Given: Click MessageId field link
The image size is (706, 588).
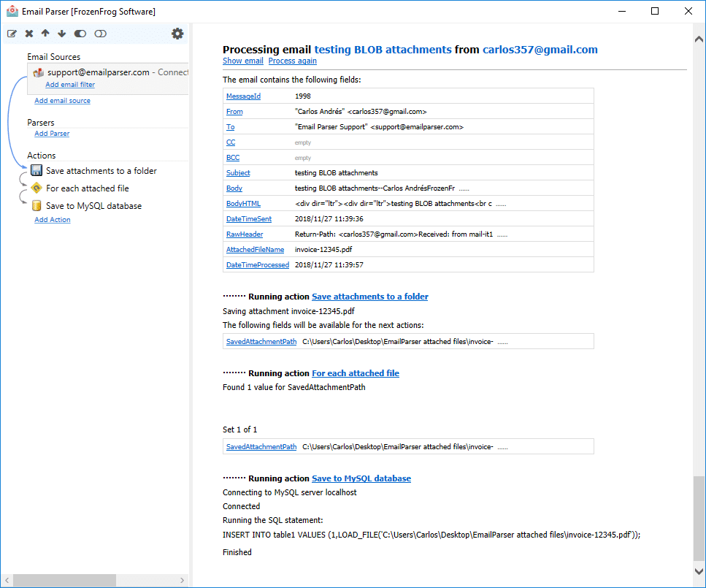Looking at the screenshot, I should tap(244, 96).
